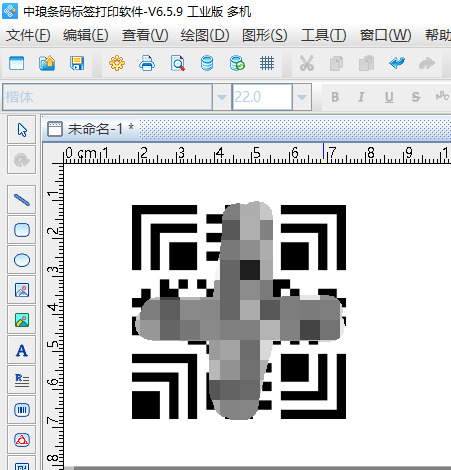Open the 工具(T) menu
451x470 pixels.
pos(324,35)
